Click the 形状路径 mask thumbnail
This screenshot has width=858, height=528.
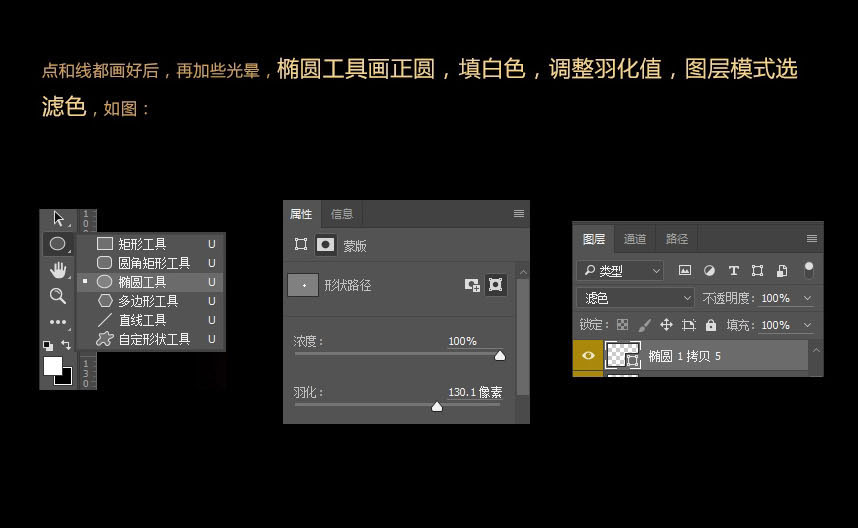tap(303, 285)
